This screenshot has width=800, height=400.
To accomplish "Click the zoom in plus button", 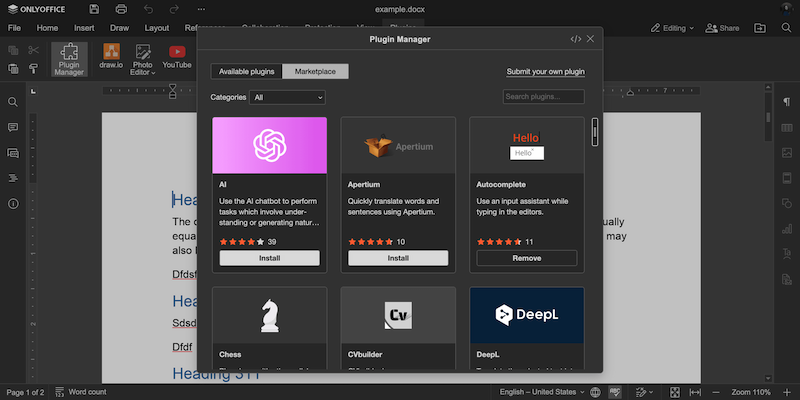I will click(786, 392).
